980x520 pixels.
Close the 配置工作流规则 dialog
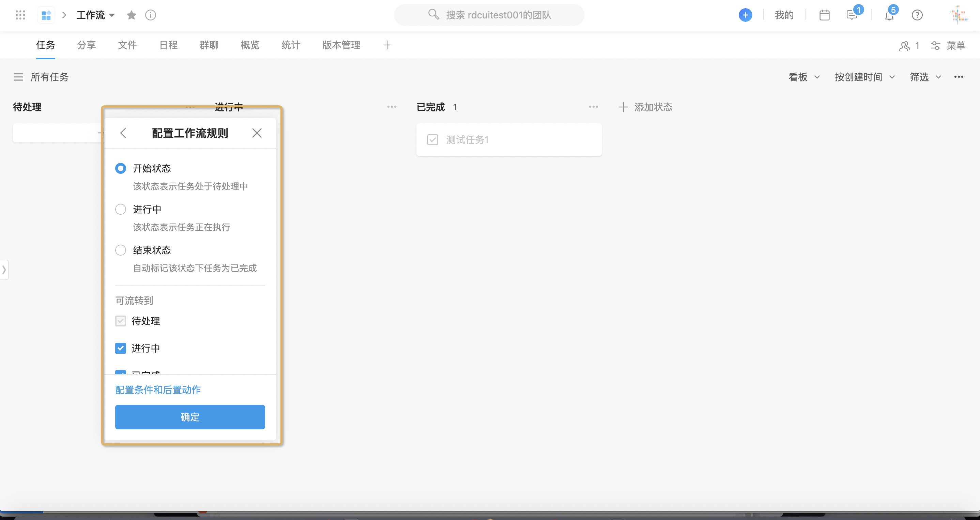coord(257,133)
